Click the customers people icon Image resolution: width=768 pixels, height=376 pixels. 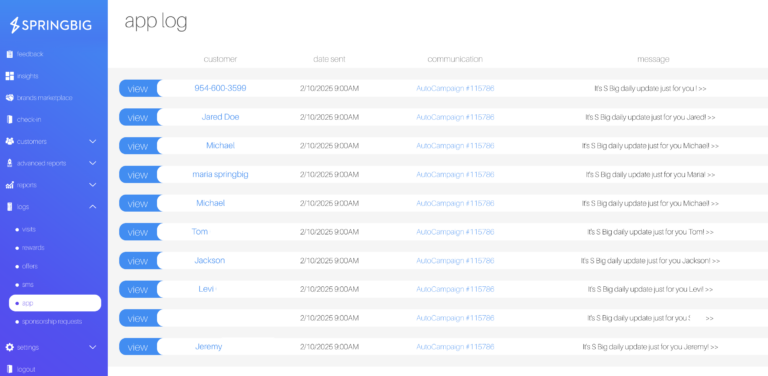[9, 141]
